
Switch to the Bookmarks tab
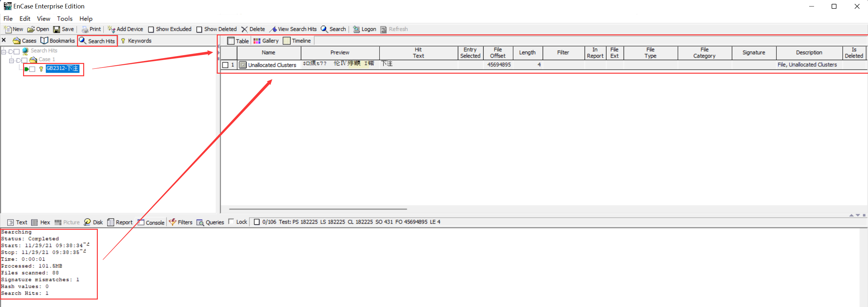(x=58, y=41)
